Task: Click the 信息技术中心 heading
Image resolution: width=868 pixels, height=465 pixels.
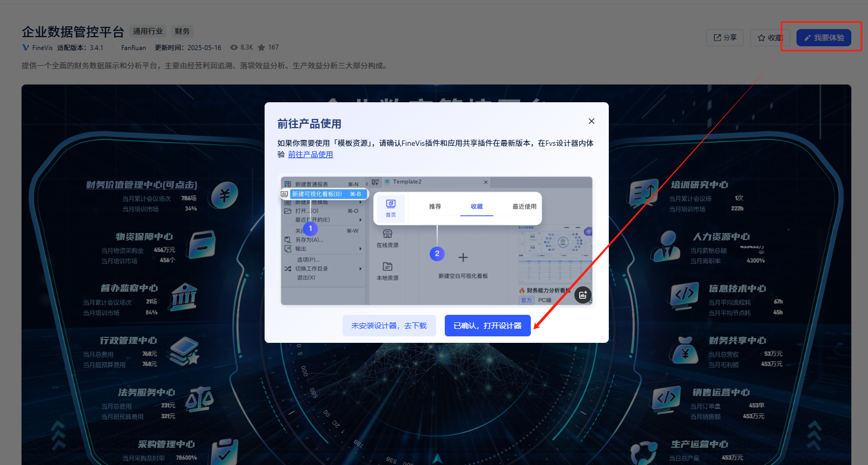Action: pyautogui.click(x=737, y=288)
